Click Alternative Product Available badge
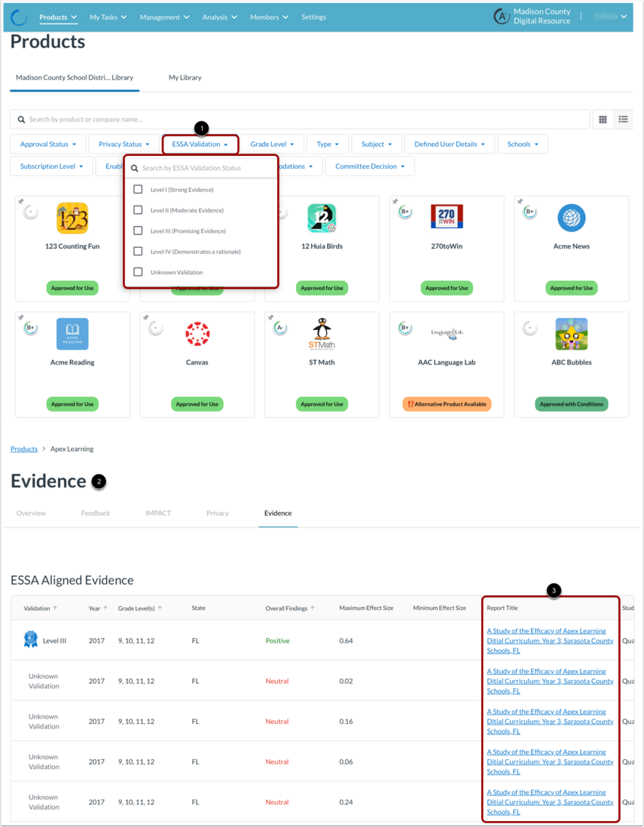The height and width of the screenshot is (827, 644). tap(447, 404)
